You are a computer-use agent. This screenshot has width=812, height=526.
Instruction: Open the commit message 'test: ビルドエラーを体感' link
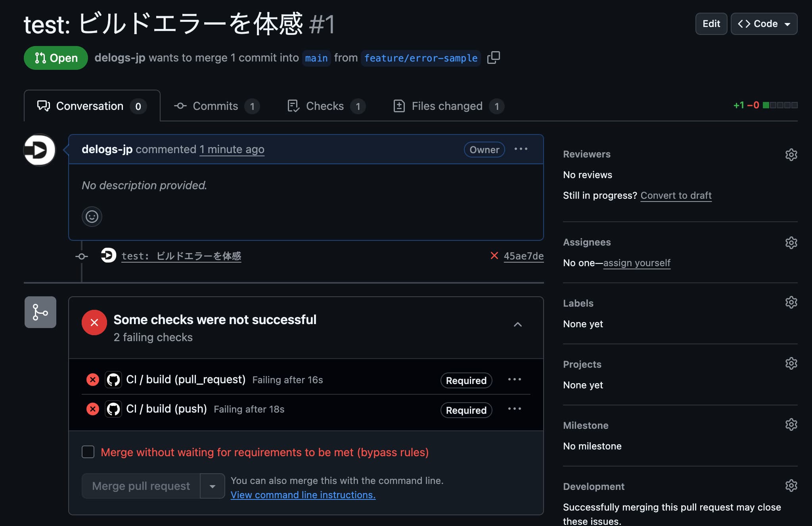click(181, 256)
